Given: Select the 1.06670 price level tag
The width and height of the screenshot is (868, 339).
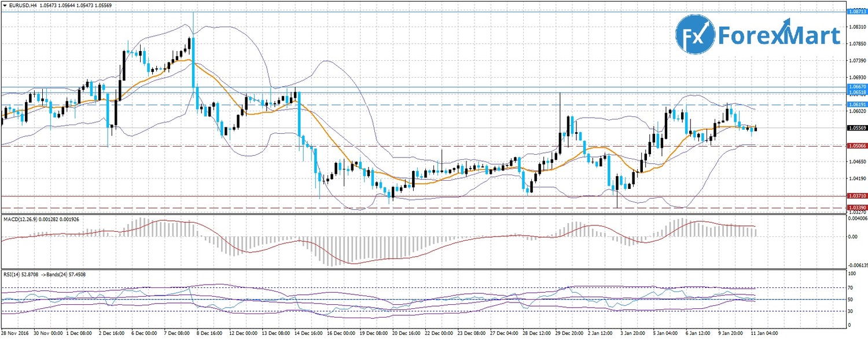Looking at the screenshot, I should click(856, 86).
